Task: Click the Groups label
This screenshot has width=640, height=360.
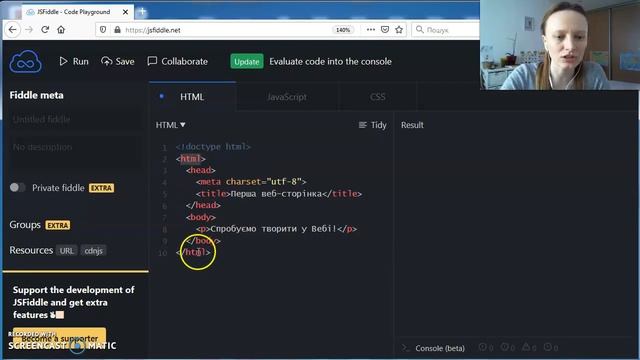Action: point(25,225)
